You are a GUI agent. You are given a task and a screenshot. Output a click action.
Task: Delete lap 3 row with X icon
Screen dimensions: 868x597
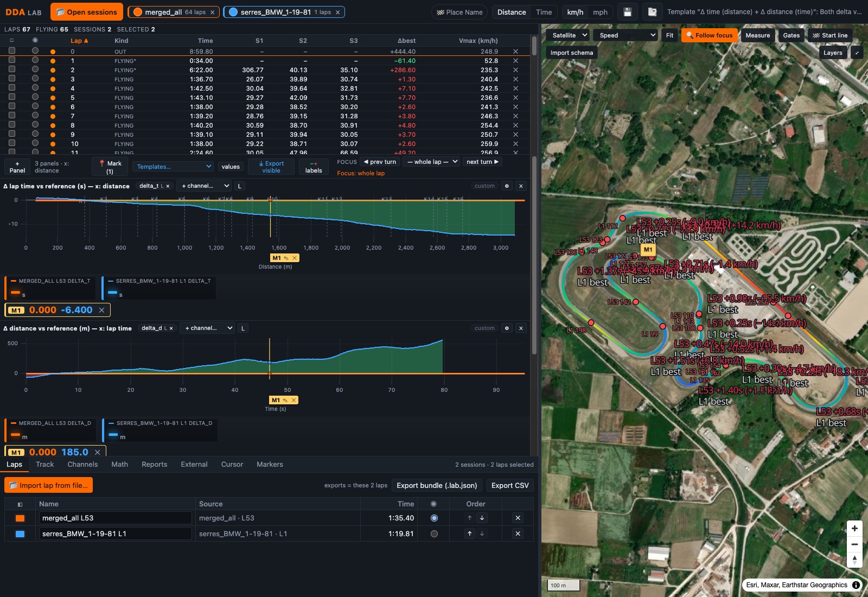(515, 79)
